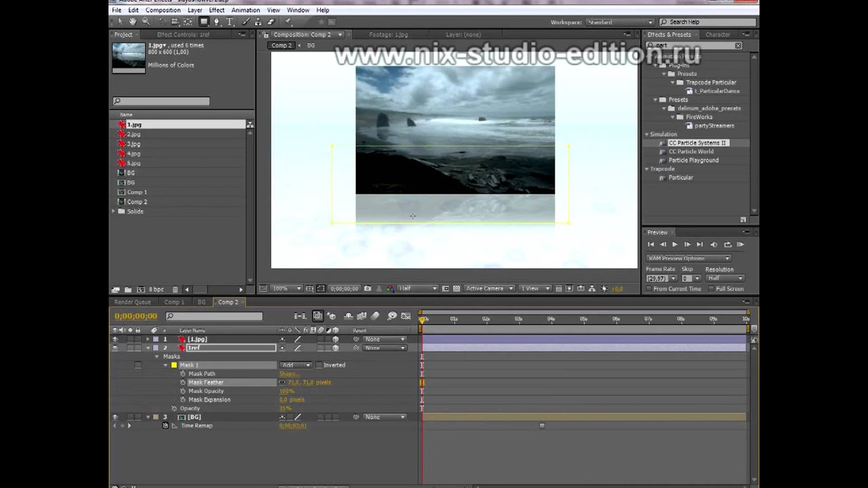Select the Rectangle mask tool
The height and width of the screenshot is (488, 868).
(x=203, y=22)
